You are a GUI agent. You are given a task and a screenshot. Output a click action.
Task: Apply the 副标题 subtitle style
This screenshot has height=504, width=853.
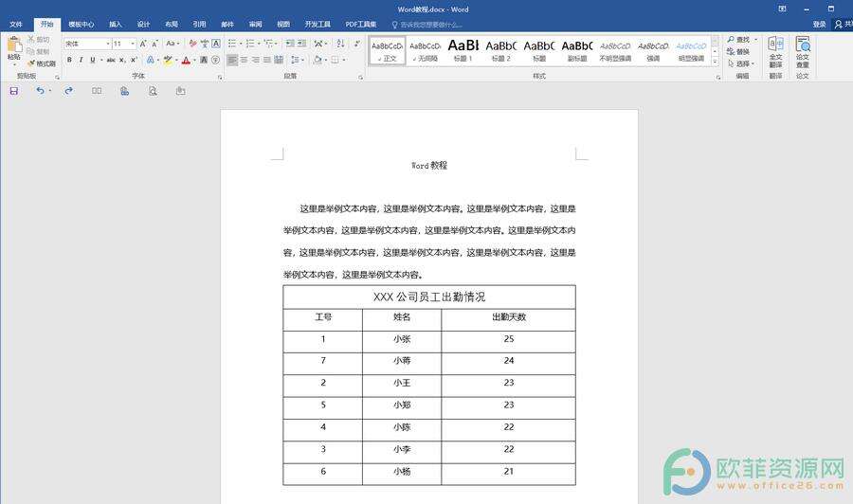tap(577, 51)
